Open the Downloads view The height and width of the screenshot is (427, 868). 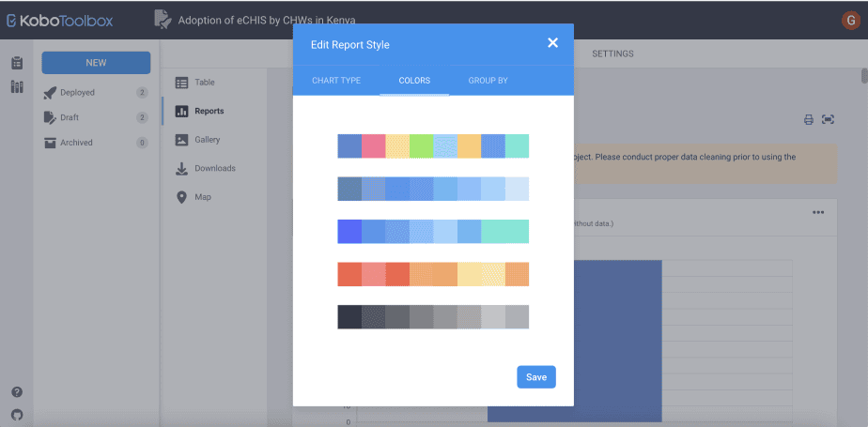(x=215, y=169)
